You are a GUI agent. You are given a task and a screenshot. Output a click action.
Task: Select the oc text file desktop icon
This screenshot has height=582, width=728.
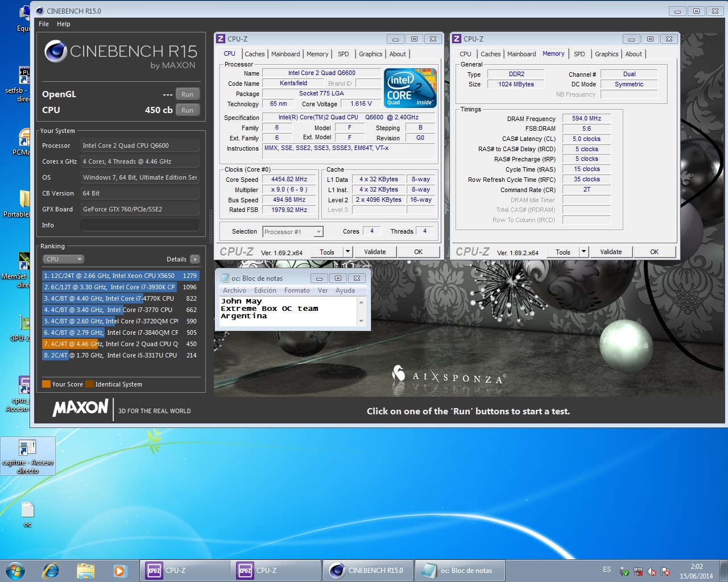pos(27,514)
